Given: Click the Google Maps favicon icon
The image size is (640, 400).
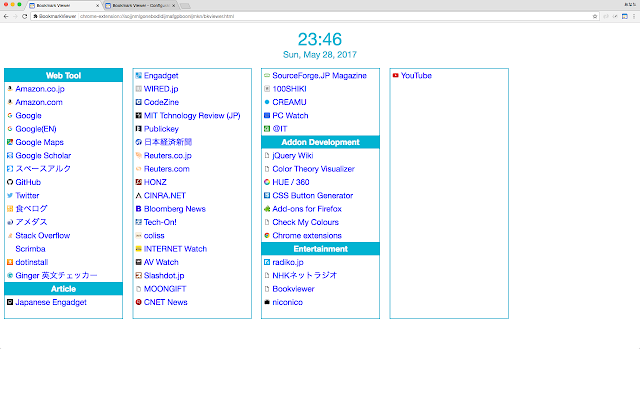Looking at the screenshot, I should (10, 142).
